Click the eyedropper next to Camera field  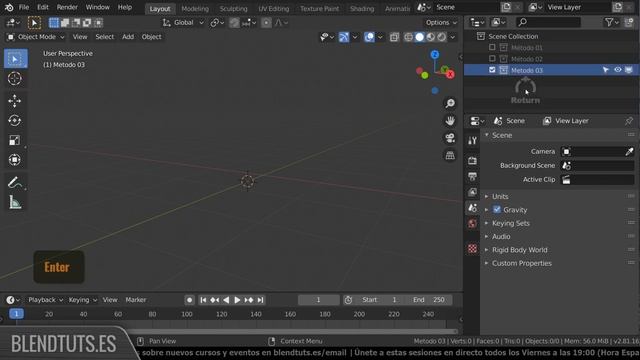click(629, 151)
